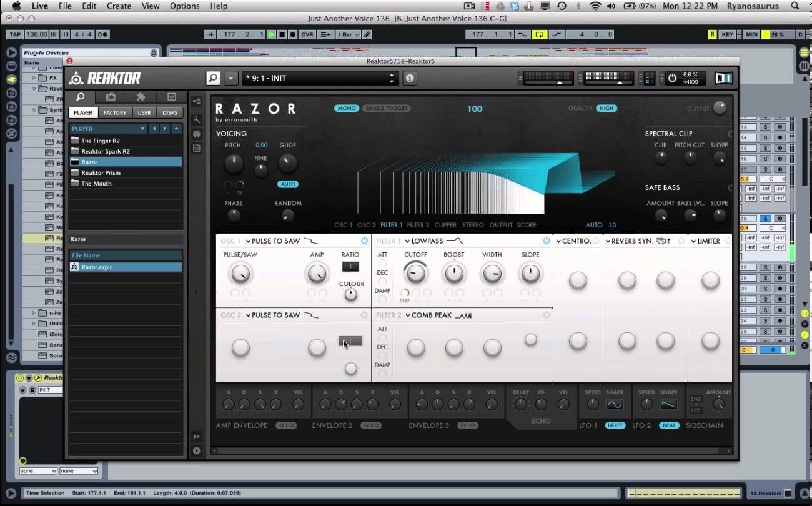
Task: Click Live's stop transport button
Action: pyautogui.click(x=282, y=35)
